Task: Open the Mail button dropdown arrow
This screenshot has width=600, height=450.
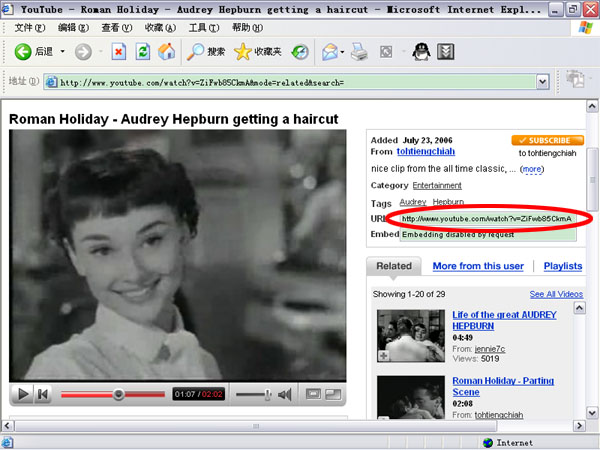Action: click(342, 52)
